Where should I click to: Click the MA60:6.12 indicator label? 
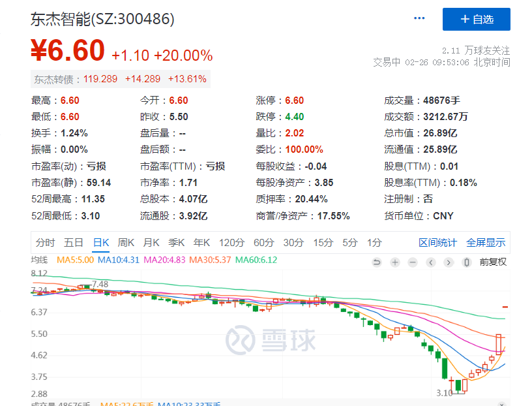pos(256,260)
